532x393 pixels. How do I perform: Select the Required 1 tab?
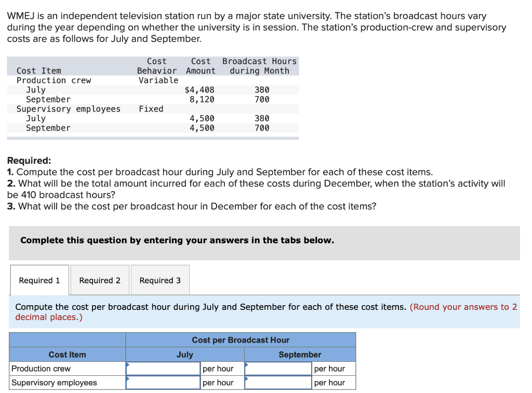(39, 280)
